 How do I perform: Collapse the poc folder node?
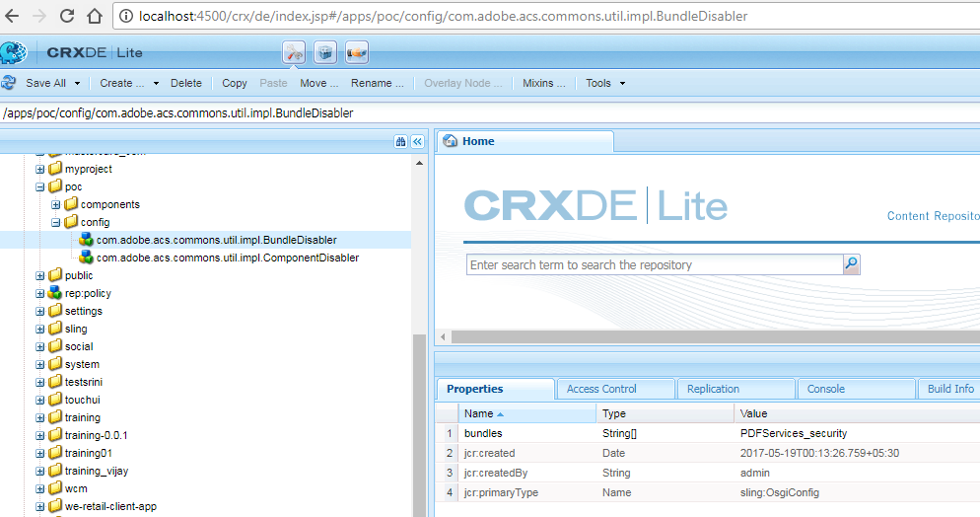(x=40, y=186)
